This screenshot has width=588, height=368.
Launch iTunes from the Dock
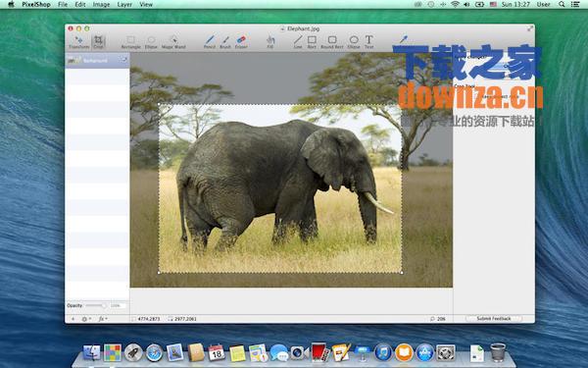coord(383,352)
